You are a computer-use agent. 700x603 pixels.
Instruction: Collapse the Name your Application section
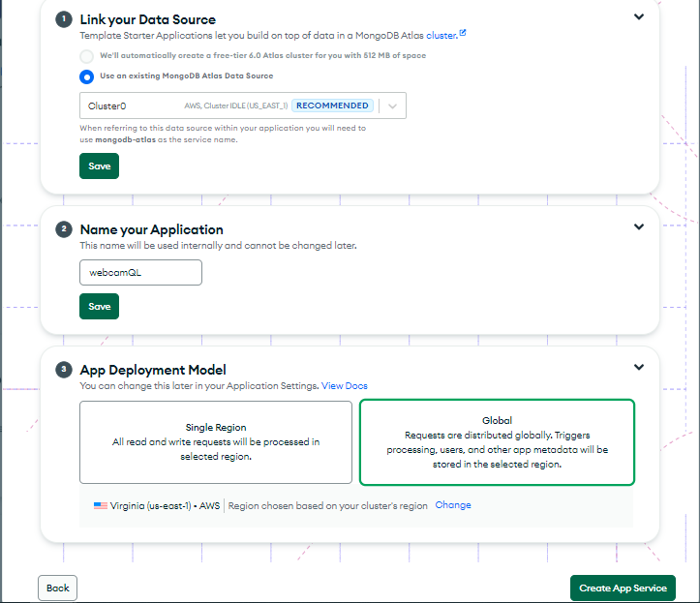[639, 226]
